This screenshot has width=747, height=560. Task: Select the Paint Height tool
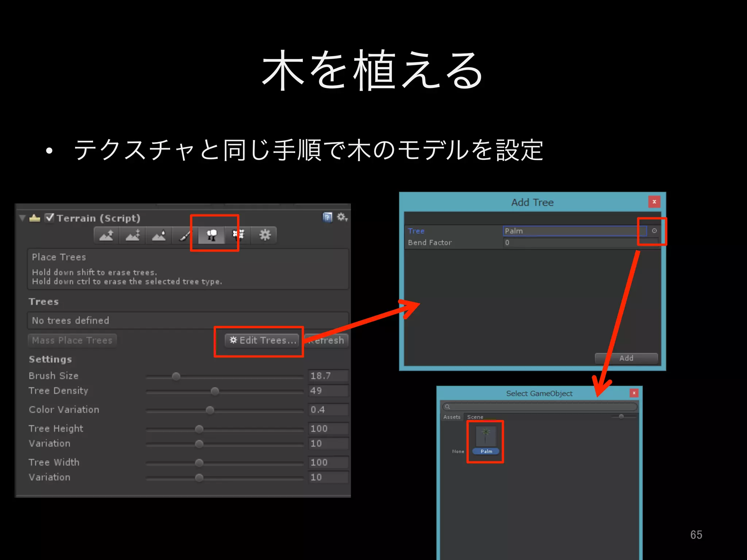133,235
